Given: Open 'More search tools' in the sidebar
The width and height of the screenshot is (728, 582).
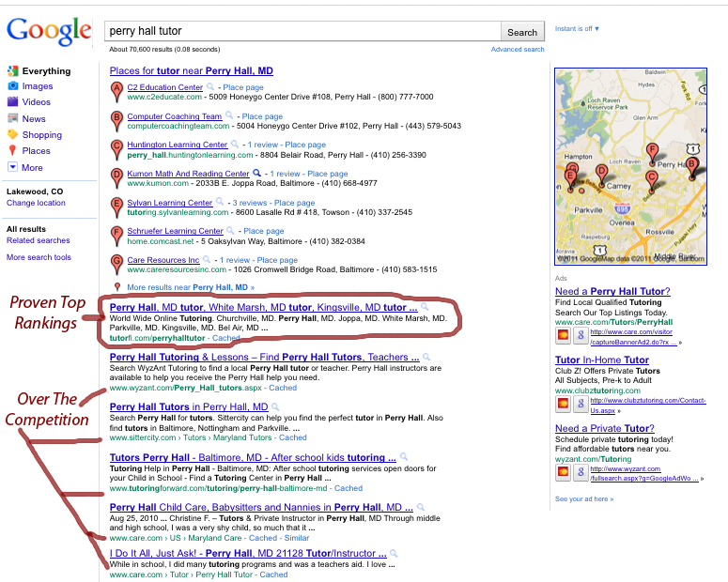Looking at the screenshot, I should point(39,257).
